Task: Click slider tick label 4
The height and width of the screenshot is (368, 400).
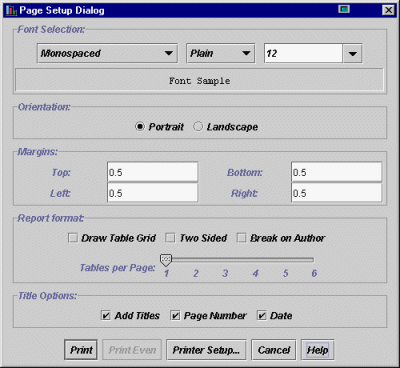Action: pos(255,273)
